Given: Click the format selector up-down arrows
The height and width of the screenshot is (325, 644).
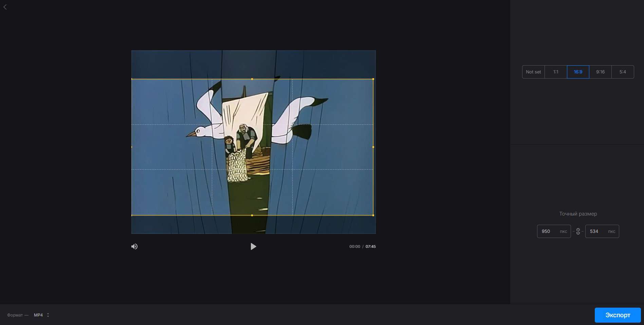Looking at the screenshot, I should coord(48,315).
